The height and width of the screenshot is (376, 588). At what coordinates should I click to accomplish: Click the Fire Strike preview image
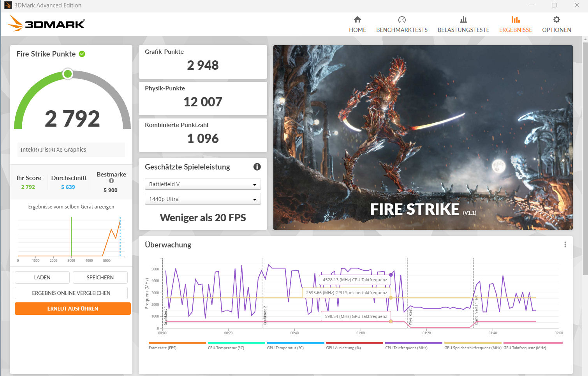point(423,138)
